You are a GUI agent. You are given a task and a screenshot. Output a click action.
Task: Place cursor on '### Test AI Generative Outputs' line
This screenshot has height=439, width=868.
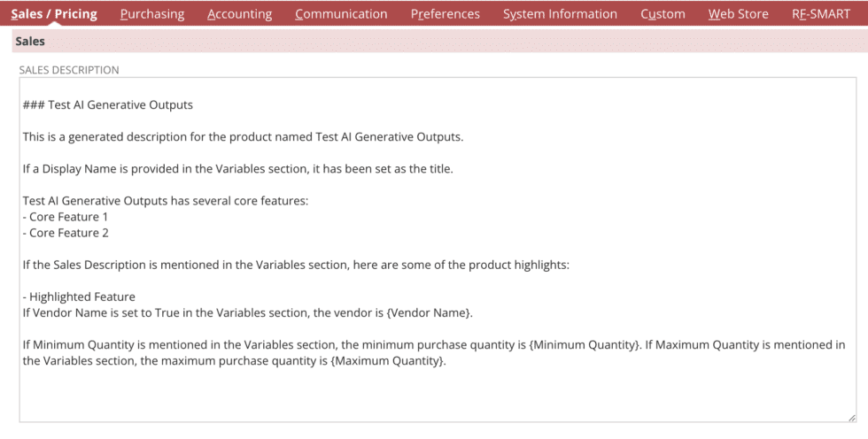(108, 104)
